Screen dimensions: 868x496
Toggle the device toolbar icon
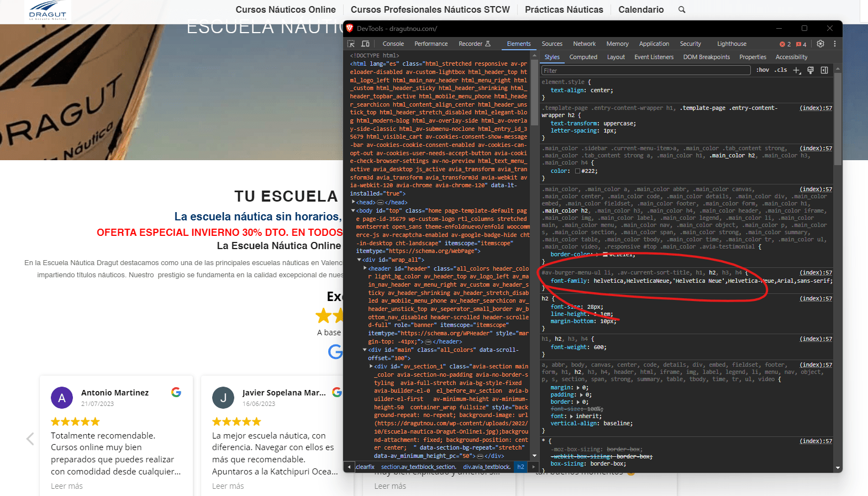pos(365,44)
